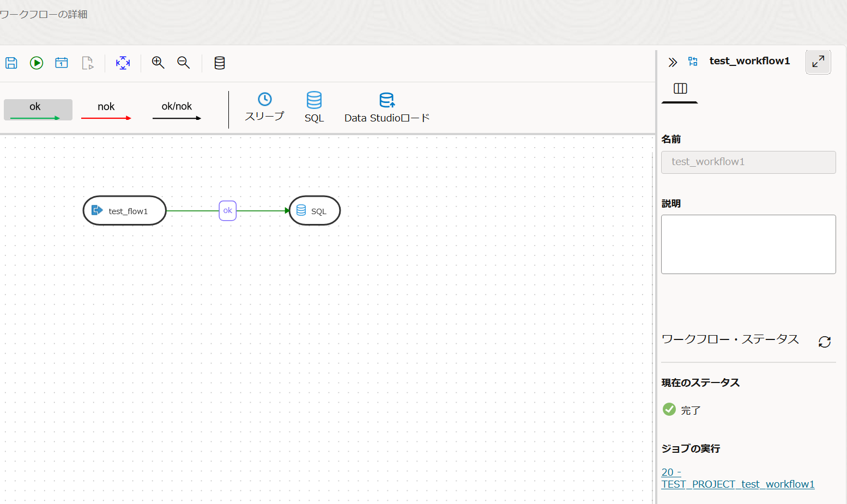Run the workflow with the green play icon
Image resolution: width=847 pixels, height=504 pixels.
pos(37,63)
